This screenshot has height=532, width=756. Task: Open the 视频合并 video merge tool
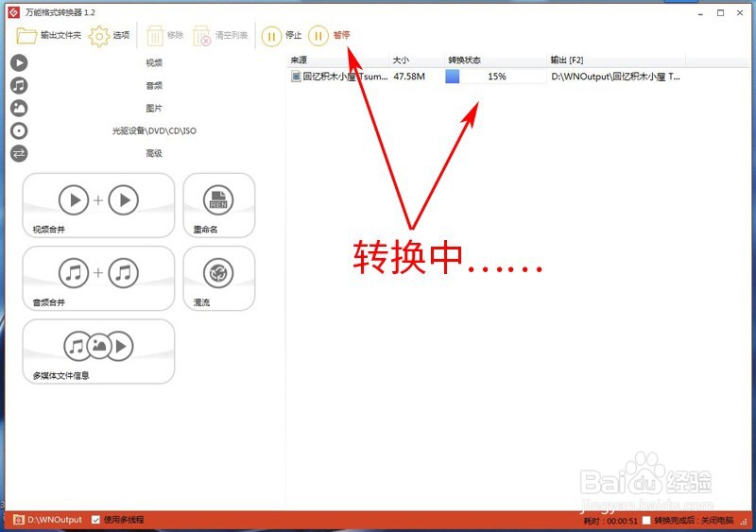pyautogui.click(x=98, y=205)
